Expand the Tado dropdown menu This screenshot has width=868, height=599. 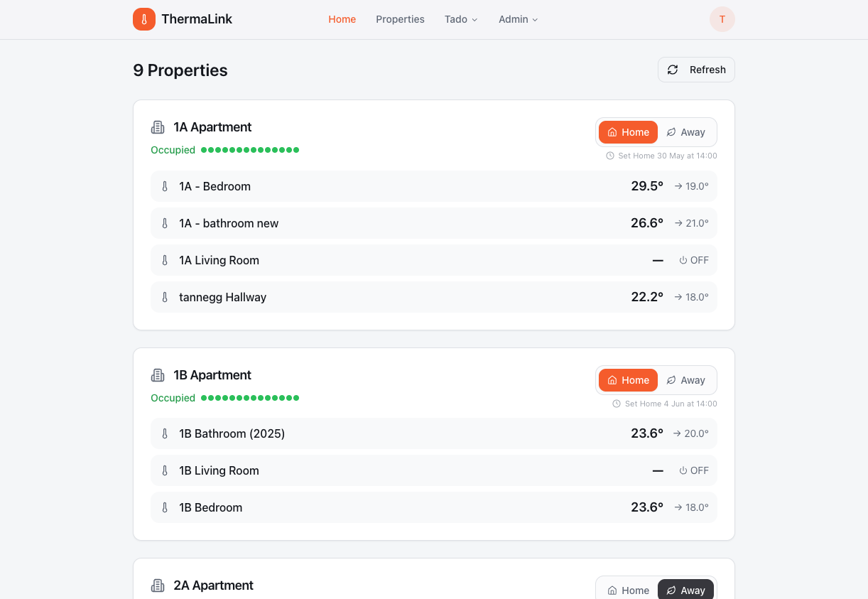[461, 19]
